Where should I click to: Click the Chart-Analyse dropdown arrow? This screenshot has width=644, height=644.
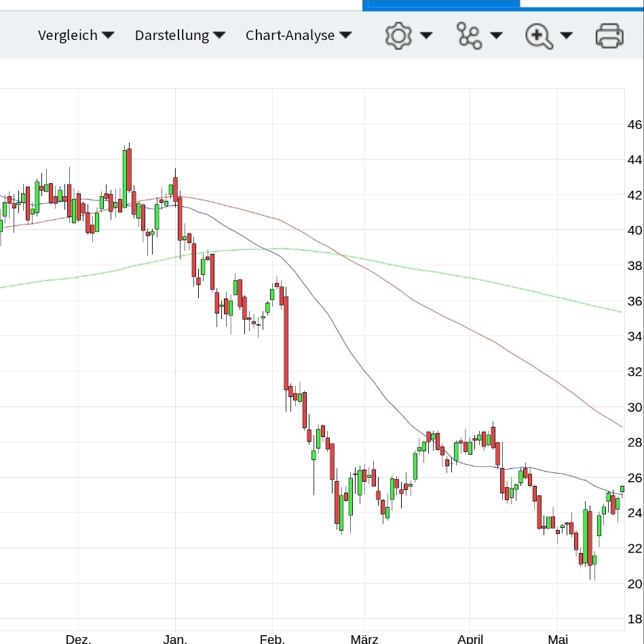(x=346, y=35)
